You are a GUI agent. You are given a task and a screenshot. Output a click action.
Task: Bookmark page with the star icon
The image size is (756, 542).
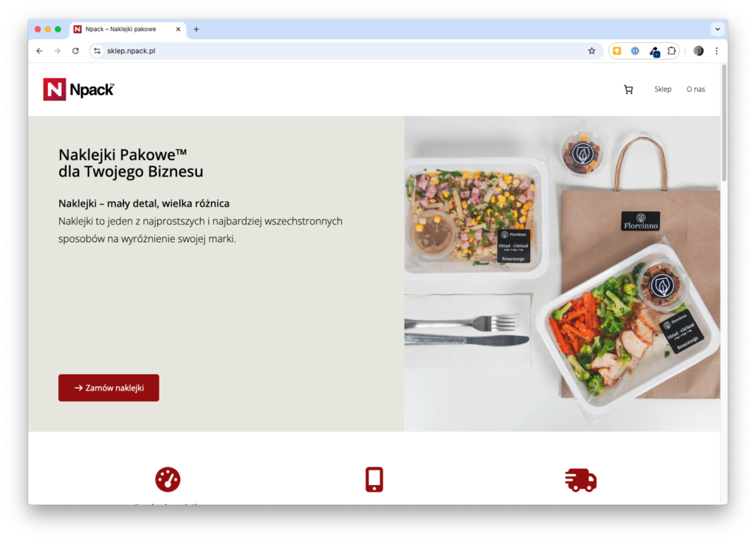point(591,51)
